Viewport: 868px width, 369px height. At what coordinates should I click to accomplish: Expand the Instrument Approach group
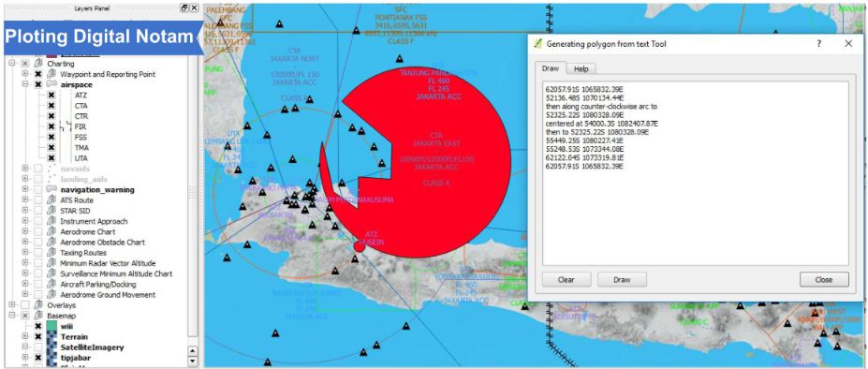tap(25, 221)
